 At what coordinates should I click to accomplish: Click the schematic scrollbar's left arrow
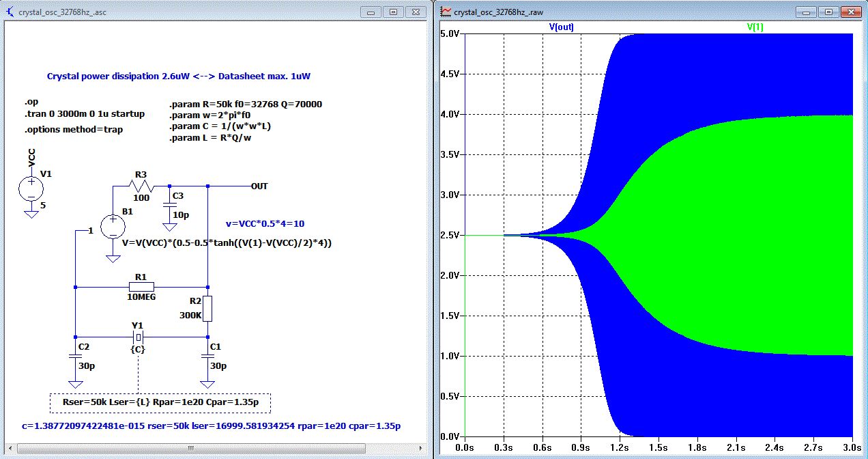(x=10, y=449)
